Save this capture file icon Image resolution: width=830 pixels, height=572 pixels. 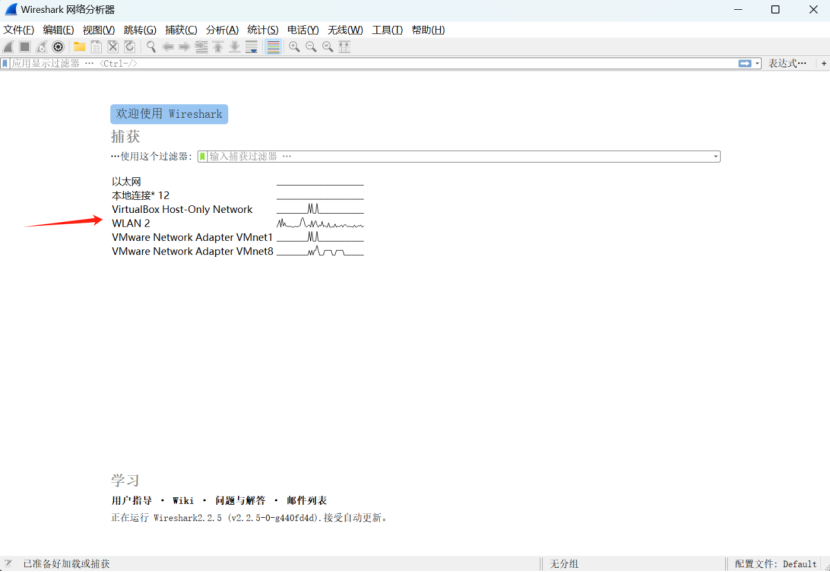click(x=96, y=47)
